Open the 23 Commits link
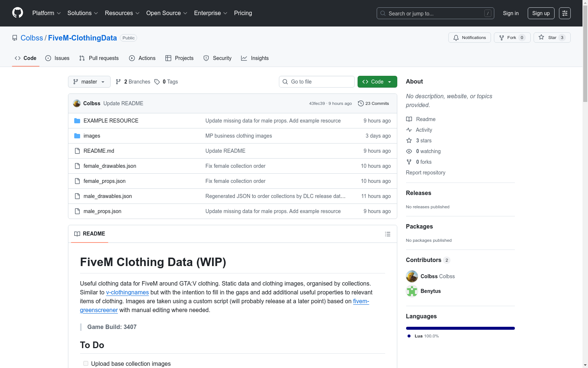Image resolution: width=588 pixels, height=368 pixels. point(373,103)
